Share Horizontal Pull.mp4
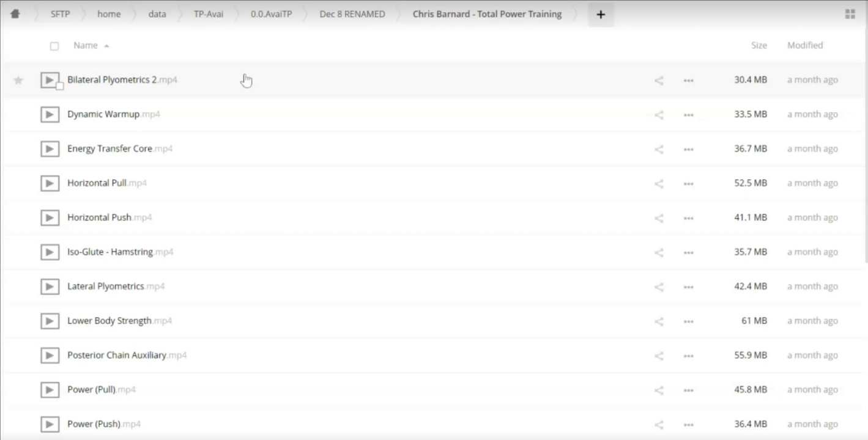 click(x=659, y=183)
